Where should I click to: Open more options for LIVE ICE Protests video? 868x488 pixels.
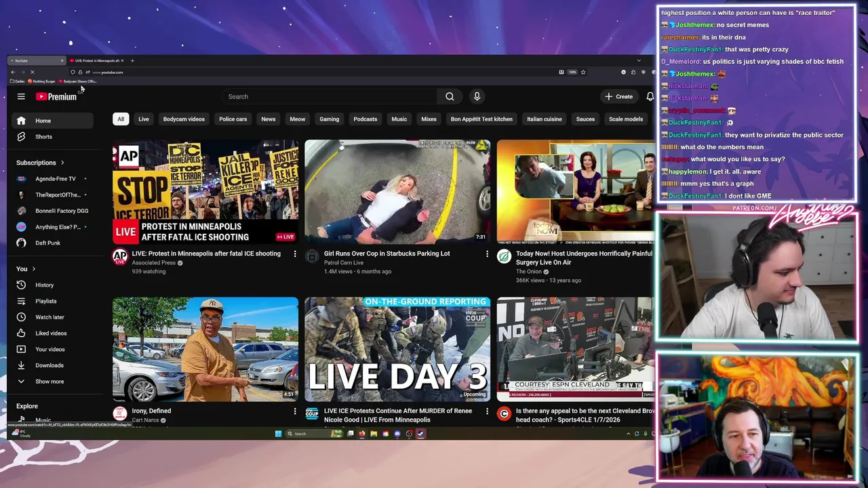[x=486, y=411]
